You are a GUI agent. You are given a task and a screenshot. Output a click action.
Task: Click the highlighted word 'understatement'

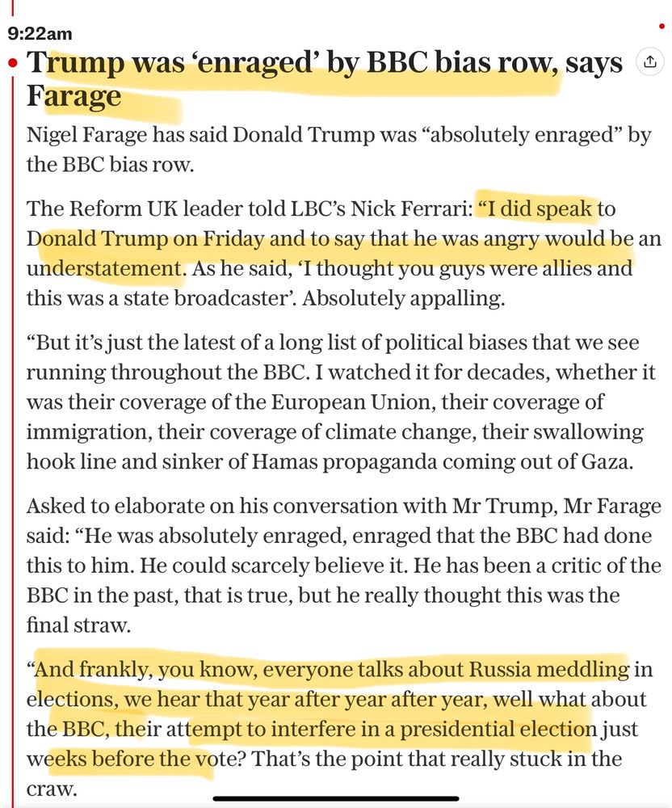tap(105, 268)
